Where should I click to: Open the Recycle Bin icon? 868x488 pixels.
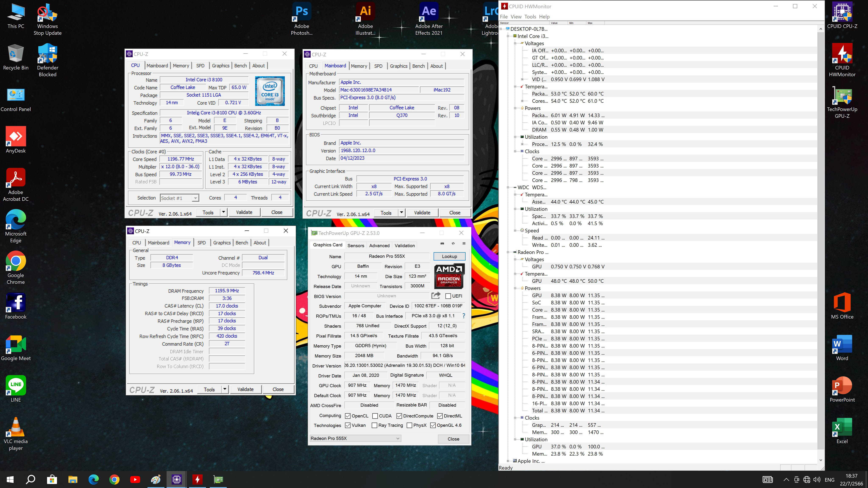pyautogui.click(x=16, y=57)
